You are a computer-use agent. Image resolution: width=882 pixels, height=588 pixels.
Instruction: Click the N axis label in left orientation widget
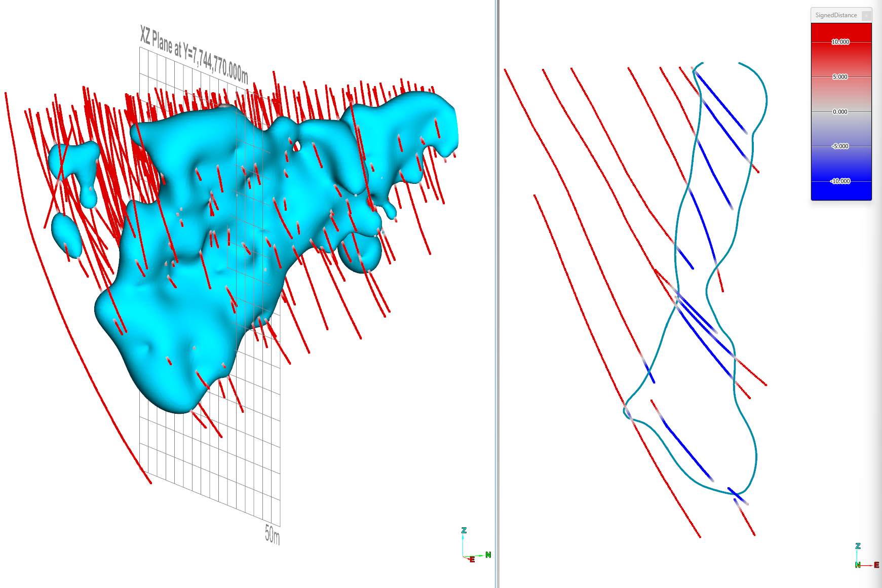click(488, 555)
